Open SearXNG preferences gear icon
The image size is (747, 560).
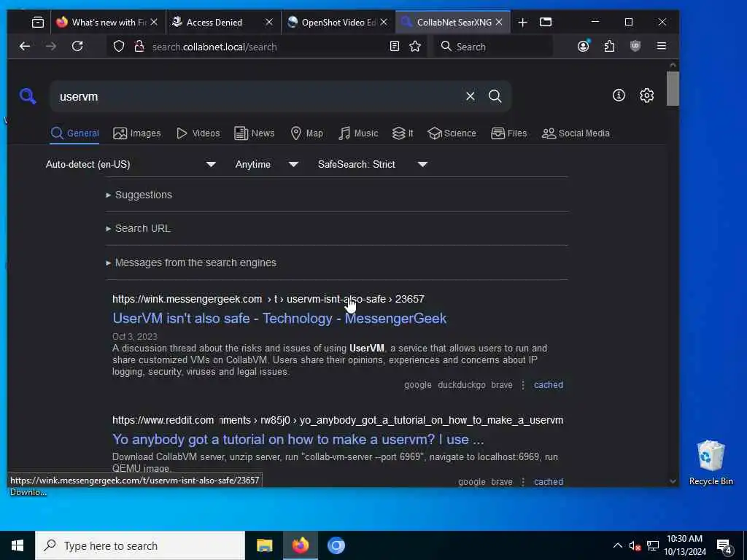(646, 96)
